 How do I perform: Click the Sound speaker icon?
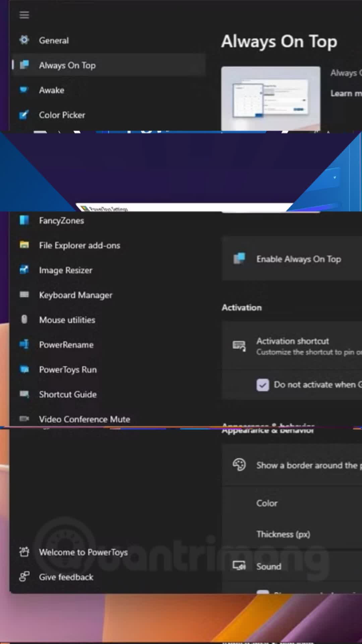(239, 566)
